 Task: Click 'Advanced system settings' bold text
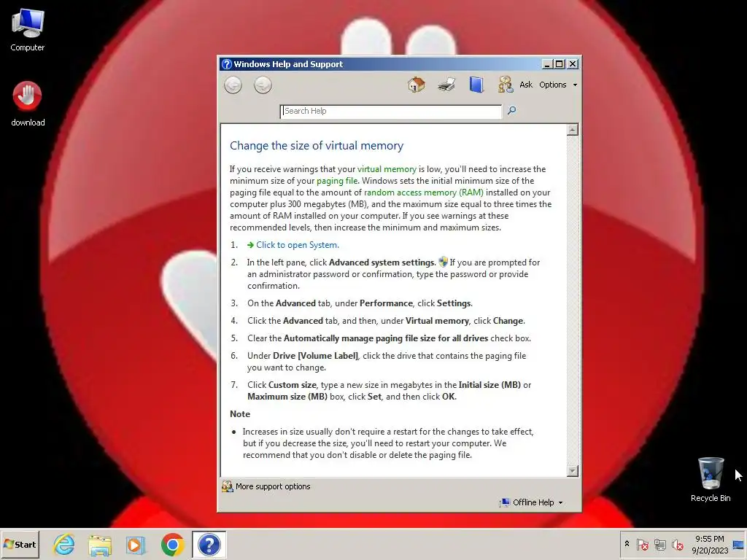(x=382, y=262)
